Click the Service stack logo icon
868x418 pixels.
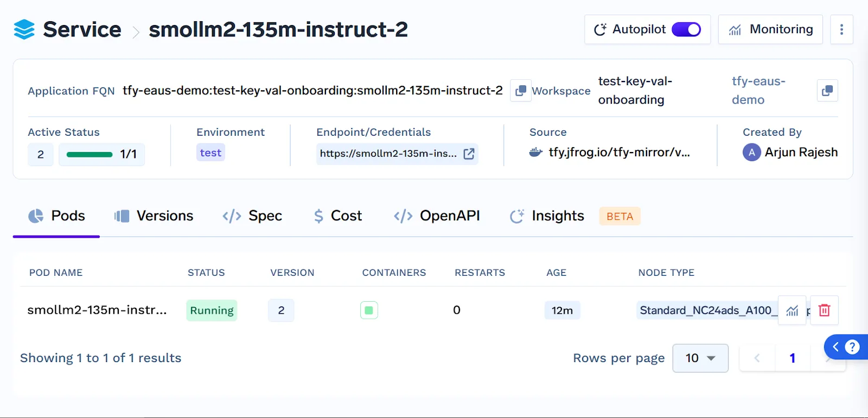[x=24, y=29]
